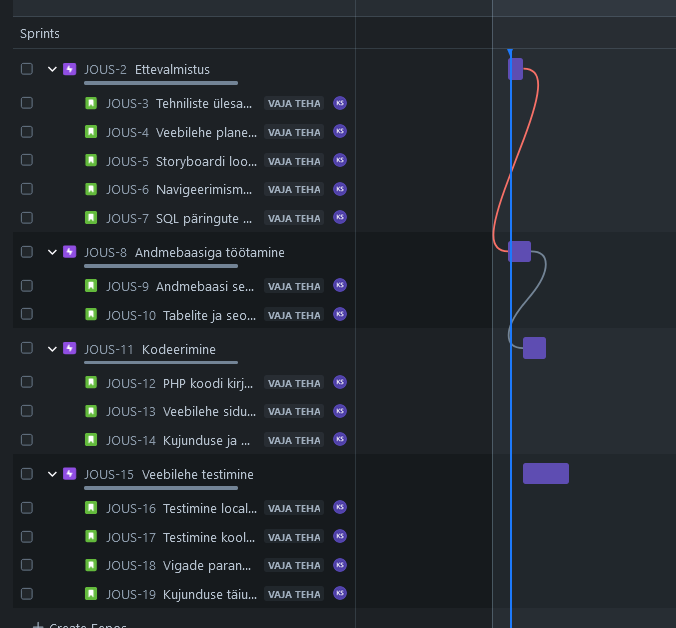Click the progress bar under JOUS-15 Veebilehe testimine
The image size is (676, 628).
161,488
